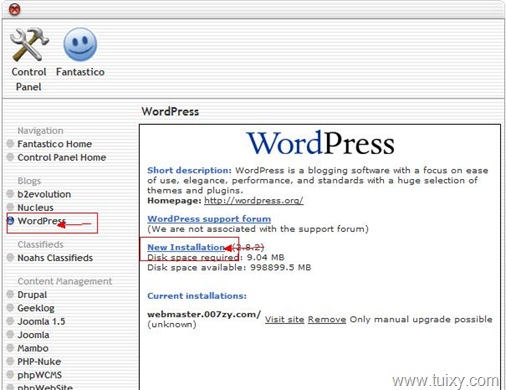Choose Geeklog under Content Management
This screenshot has height=390, width=506.
point(36,308)
